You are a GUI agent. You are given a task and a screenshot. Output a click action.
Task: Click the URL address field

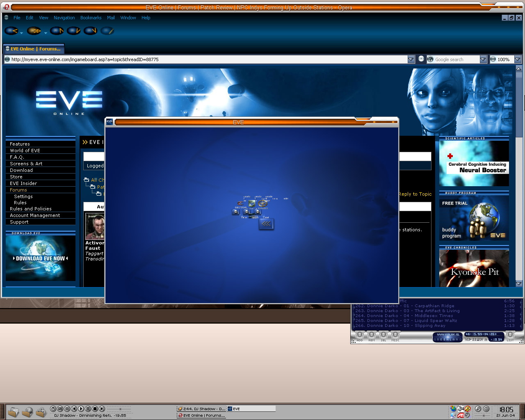[x=209, y=59]
